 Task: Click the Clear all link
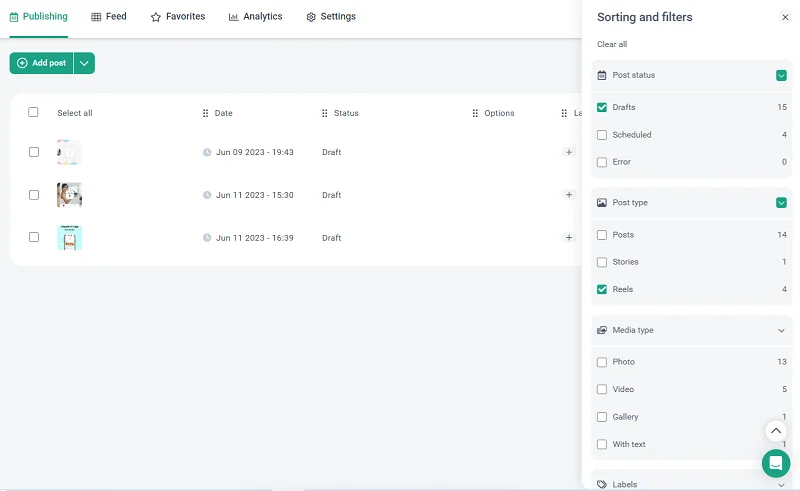pyautogui.click(x=612, y=45)
